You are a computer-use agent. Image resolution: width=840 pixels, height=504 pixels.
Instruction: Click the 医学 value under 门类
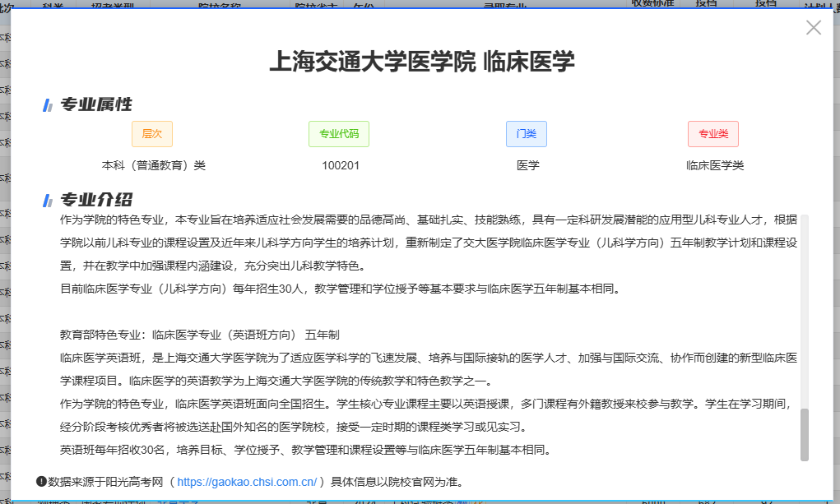pos(526,165)
